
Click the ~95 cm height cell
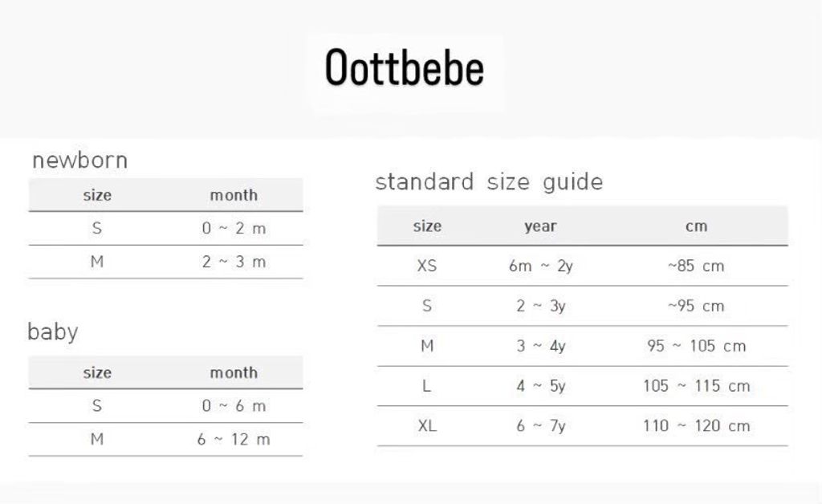pyautogui.click(x=696, y=306)
